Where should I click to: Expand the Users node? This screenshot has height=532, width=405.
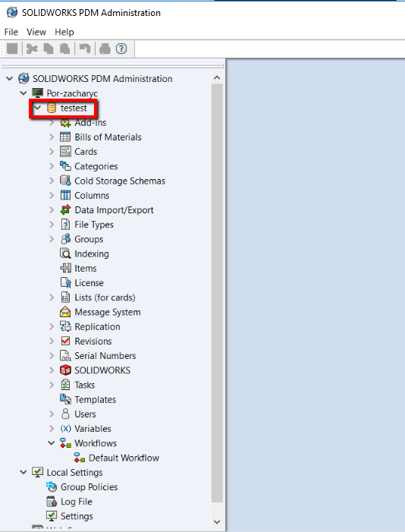pos(52,414)
